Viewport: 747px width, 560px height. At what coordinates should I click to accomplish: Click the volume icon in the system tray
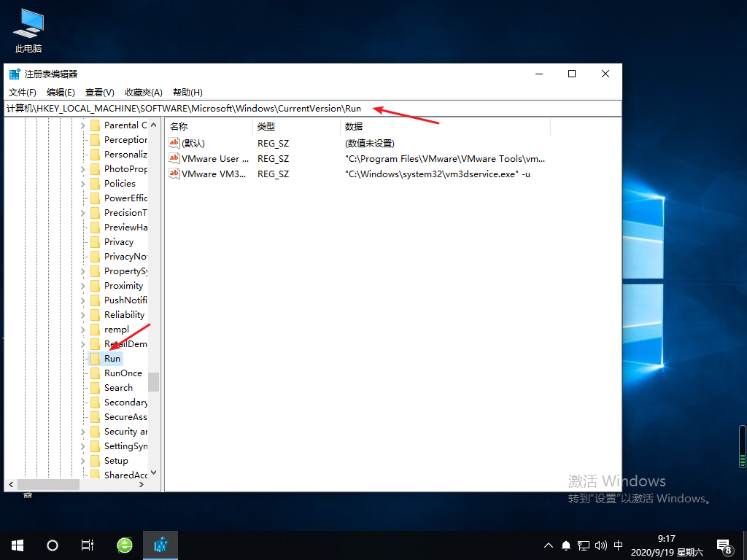tap(600, 545)
